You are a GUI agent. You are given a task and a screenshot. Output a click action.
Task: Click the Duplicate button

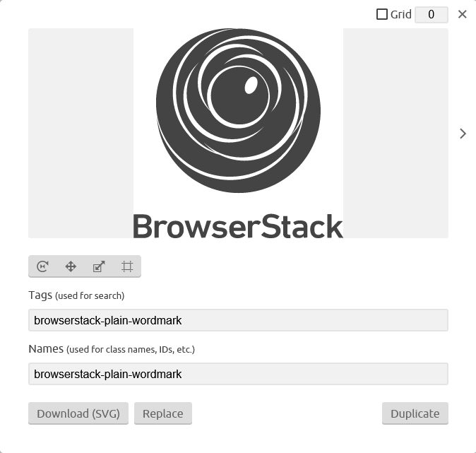coord(415,413)
